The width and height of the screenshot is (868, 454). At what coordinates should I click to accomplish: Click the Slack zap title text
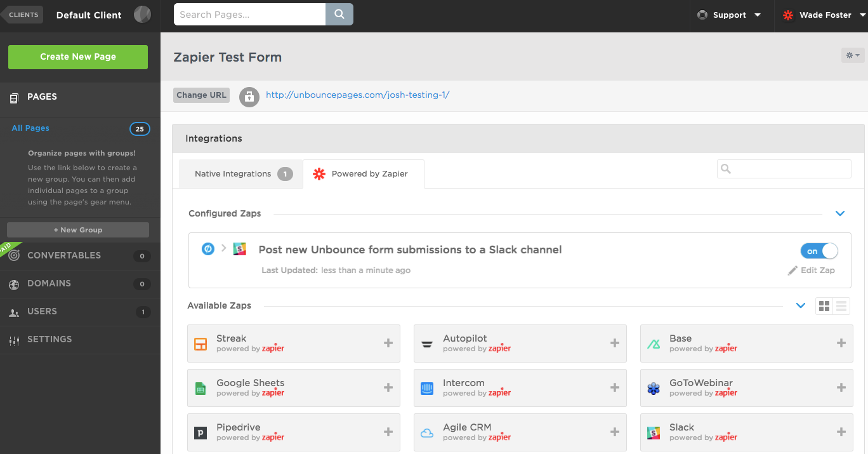410,250
